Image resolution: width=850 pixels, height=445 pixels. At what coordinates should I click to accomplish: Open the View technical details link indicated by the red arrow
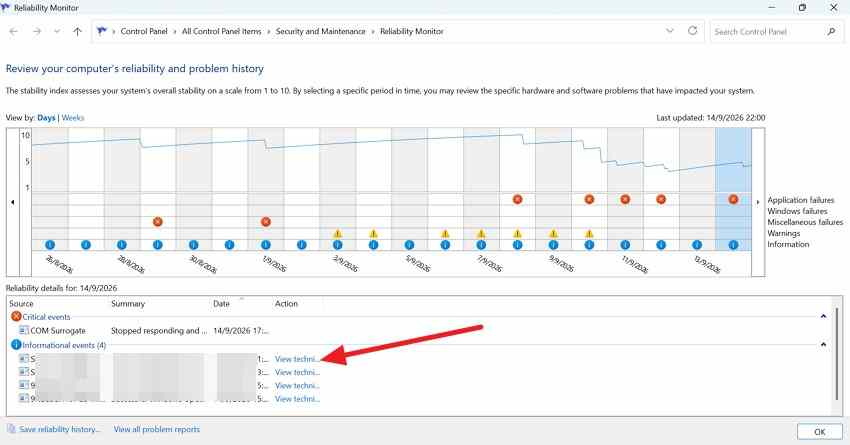[x=297, y=359]
